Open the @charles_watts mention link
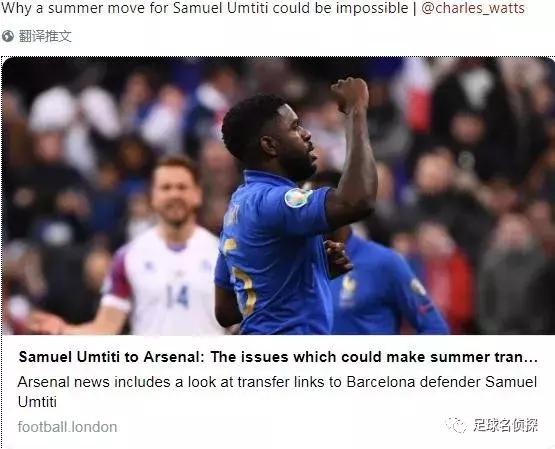 (473, 8)
